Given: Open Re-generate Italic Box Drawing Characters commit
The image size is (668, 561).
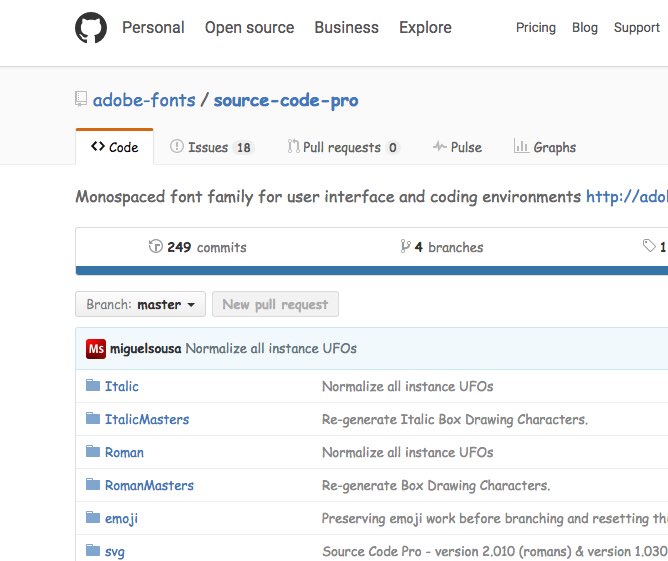Looking at the screenshot, I should 455,420.
